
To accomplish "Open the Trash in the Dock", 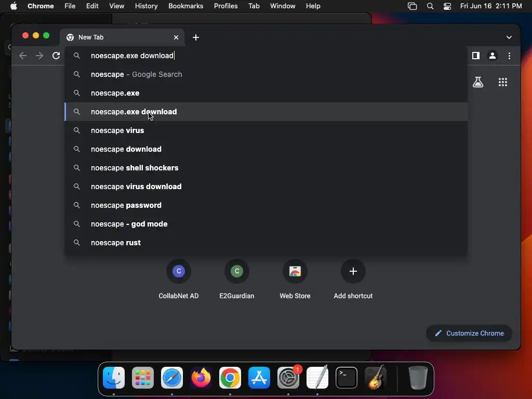I will click(418, 378).
